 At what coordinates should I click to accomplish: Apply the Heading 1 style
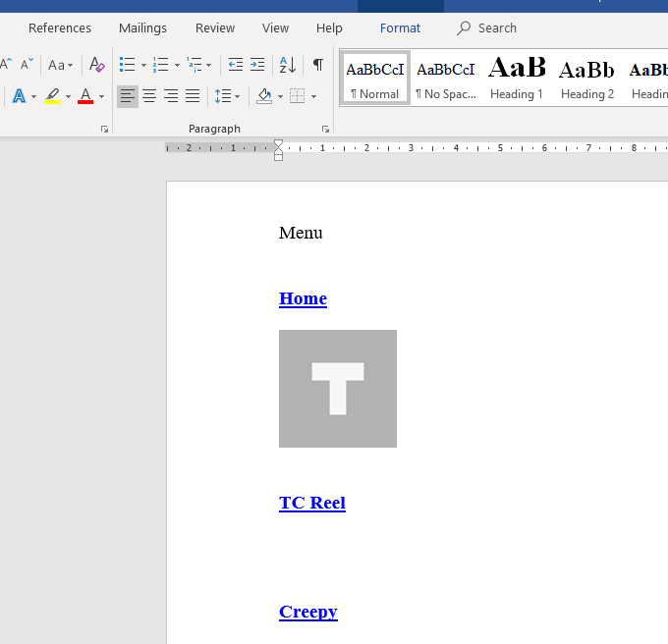[x=517, y=79]
